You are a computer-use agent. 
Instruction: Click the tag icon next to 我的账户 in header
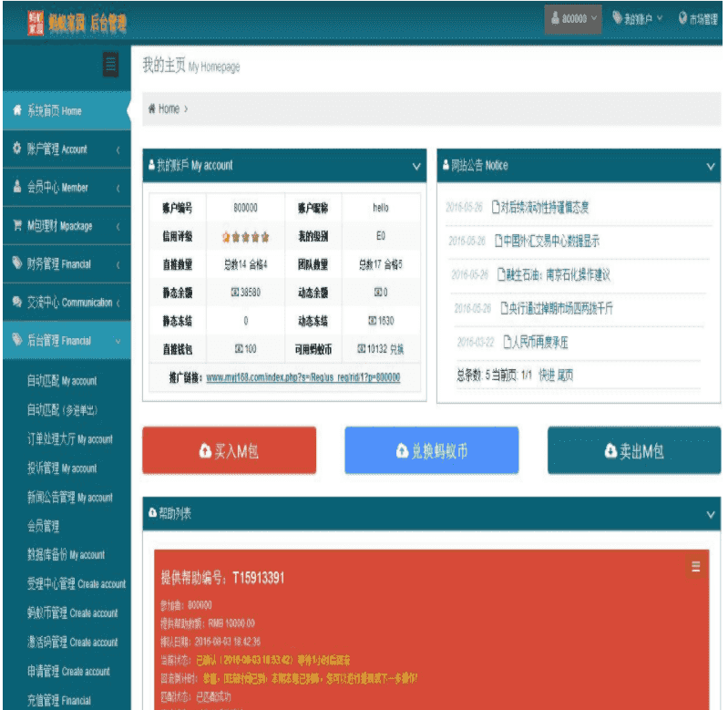pyautogui.click(x=617, y=17)
